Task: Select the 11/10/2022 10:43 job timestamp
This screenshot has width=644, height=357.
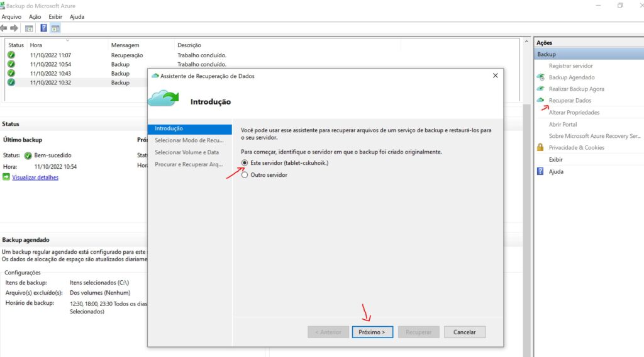Action: point(50,74)
